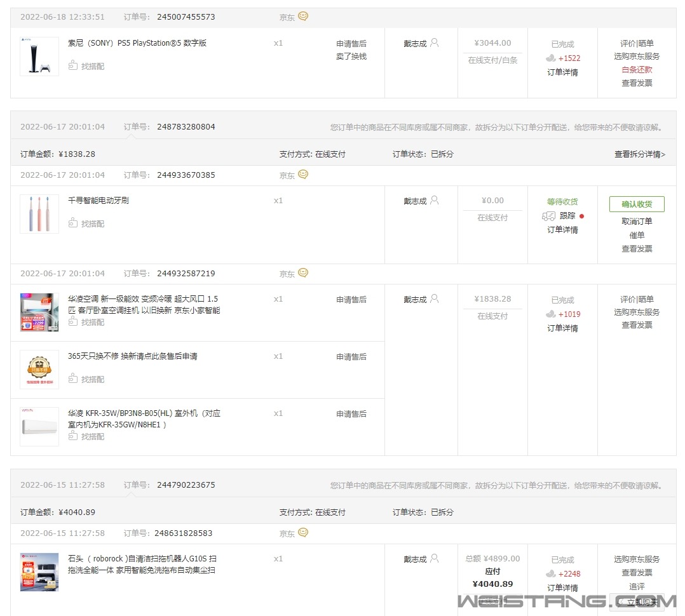The width and height of the screenshot is (685, 616).
Task: Click order number 245007455573
Action: click(x=186, y=17)
